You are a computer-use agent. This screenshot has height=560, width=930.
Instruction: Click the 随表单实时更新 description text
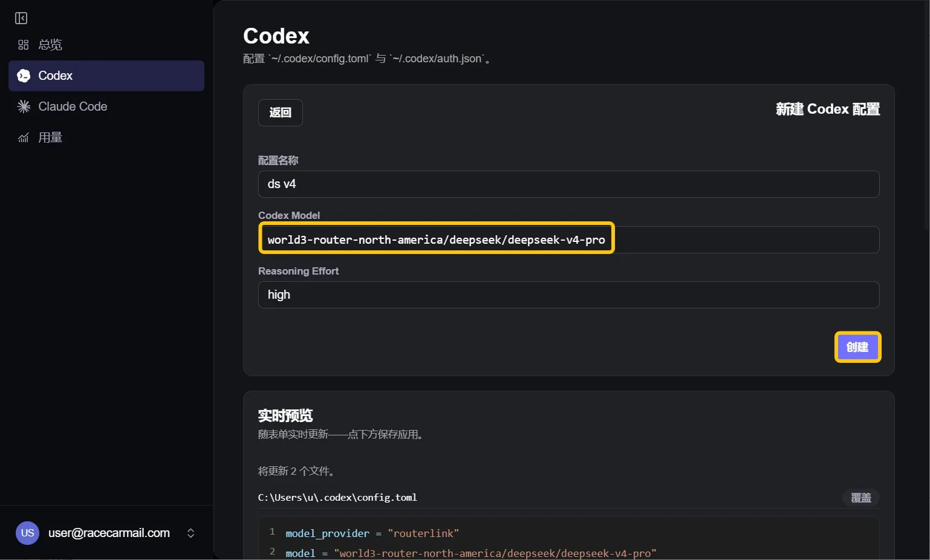(341, 434)
